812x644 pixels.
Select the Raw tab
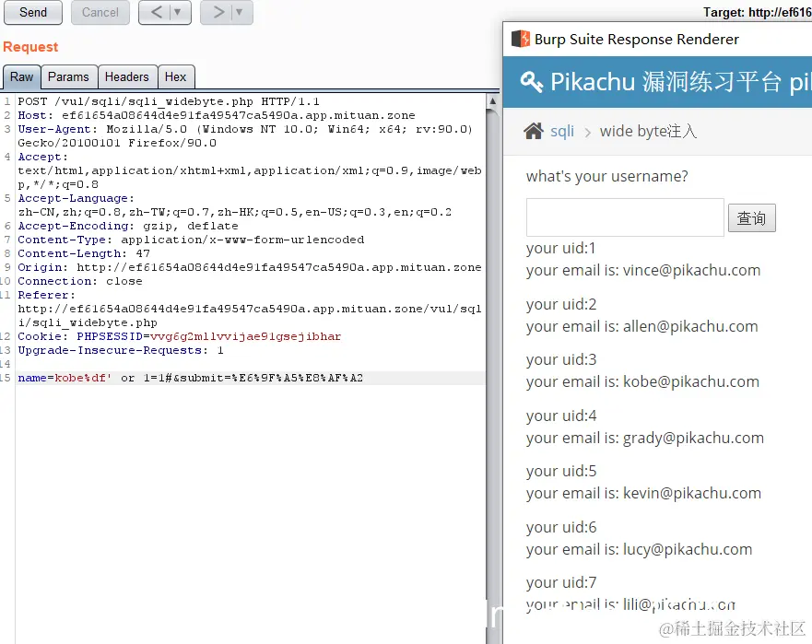point(22,77)
